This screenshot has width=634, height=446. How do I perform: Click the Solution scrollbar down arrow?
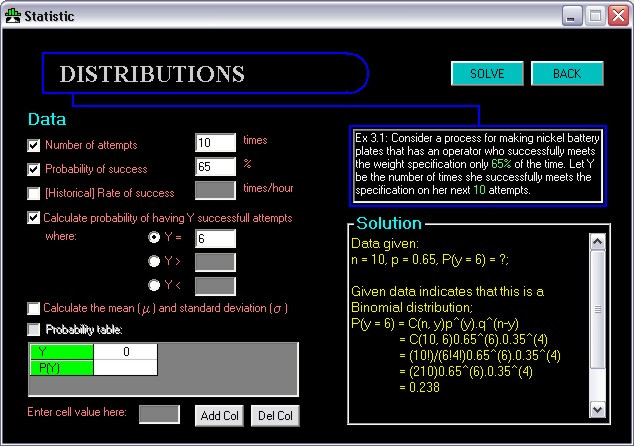pyautogui.click(x=598, y=410)
